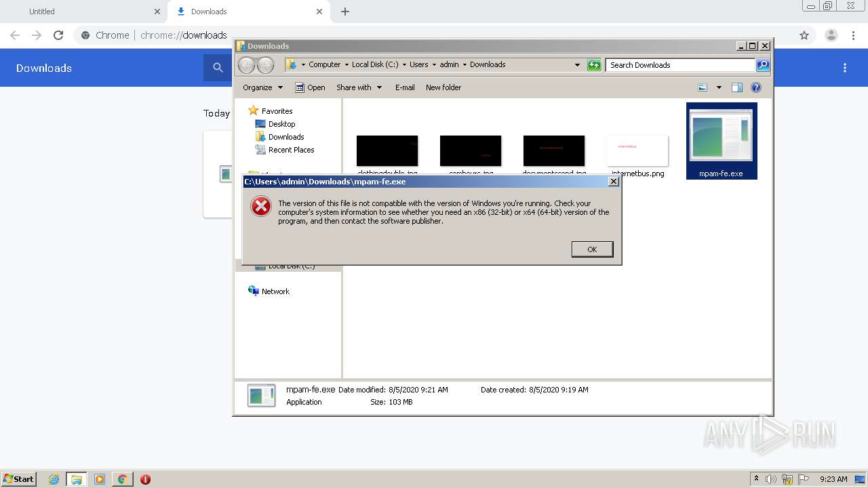Open Chrome main menu dots
Screen dimensions: 868x488
pos(853,35)
